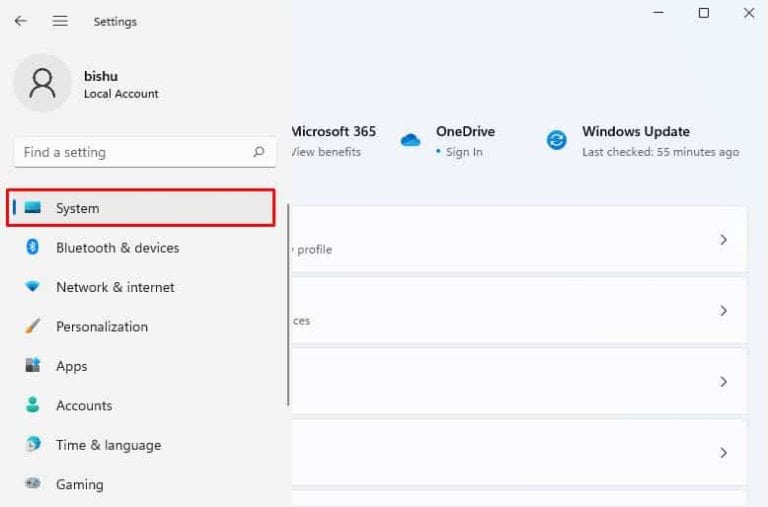Expand the row ending in "ces" via chevron
This screenshot has width=768, height=507.
pos(723,311)
